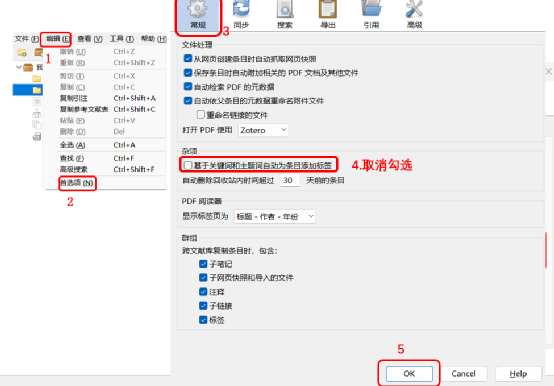Select the folder above the highlighted collection
This screenshot has width=554, height=386.
pyautogui.click(x=36, y=78)
